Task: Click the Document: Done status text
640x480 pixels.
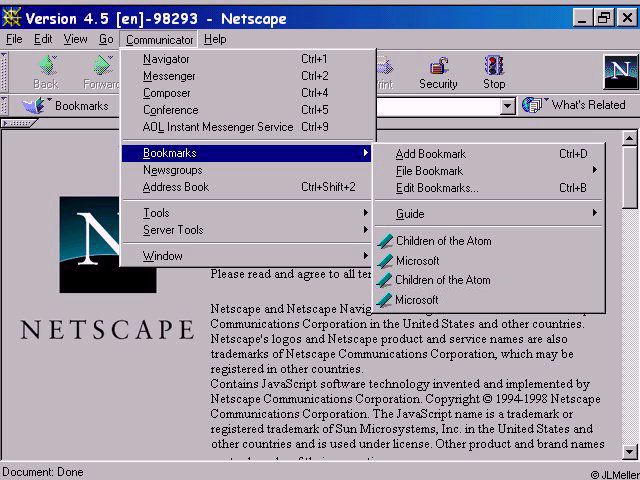Action: 43,472
